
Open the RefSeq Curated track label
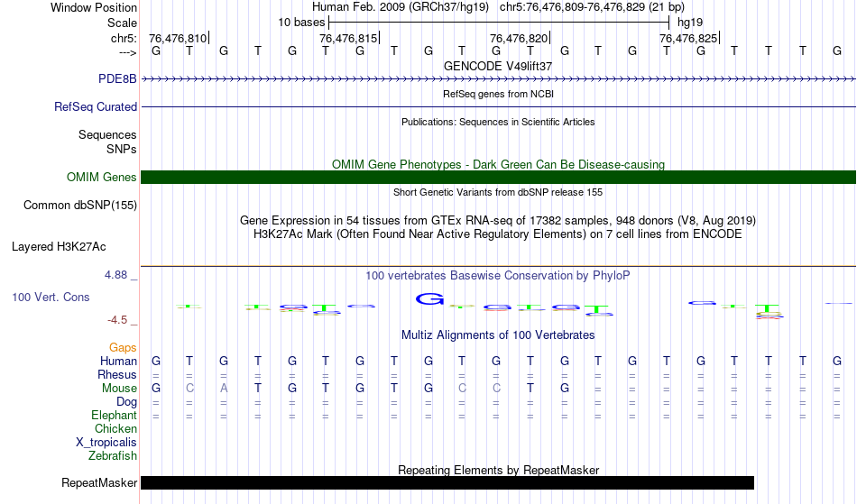coord(96,106)
